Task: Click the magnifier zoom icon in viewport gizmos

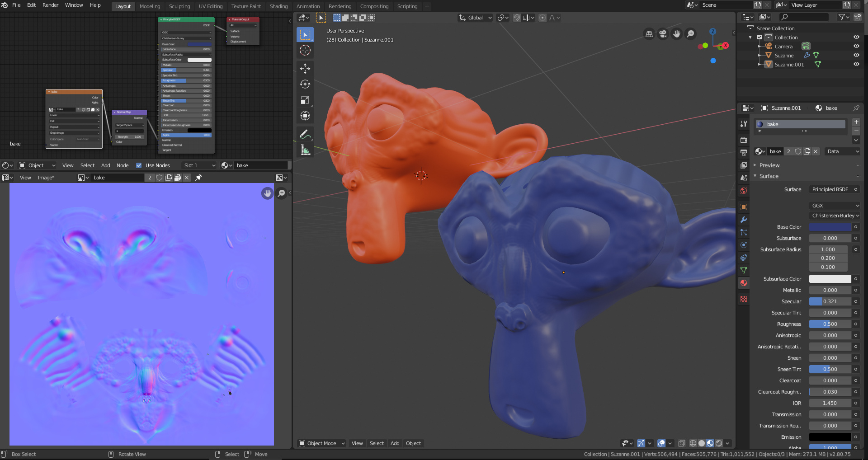Action: [x=691, y=34]
